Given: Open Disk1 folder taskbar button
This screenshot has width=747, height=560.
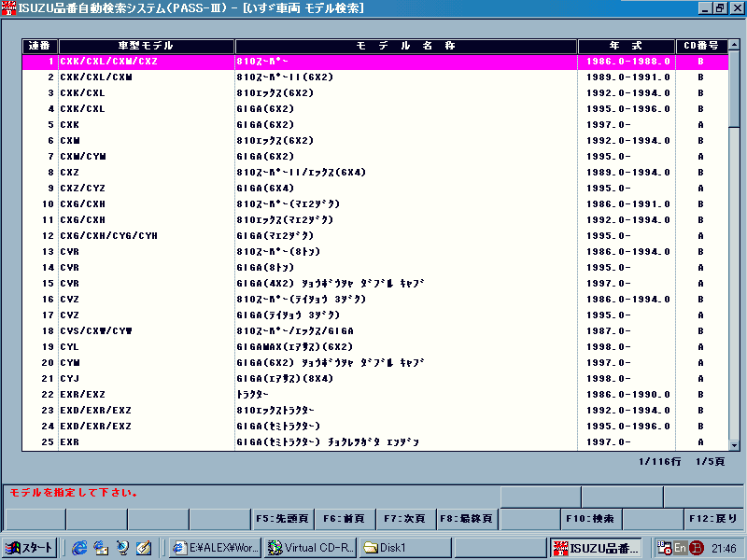Looking at the screenshot, I should (x=404, y=548).
